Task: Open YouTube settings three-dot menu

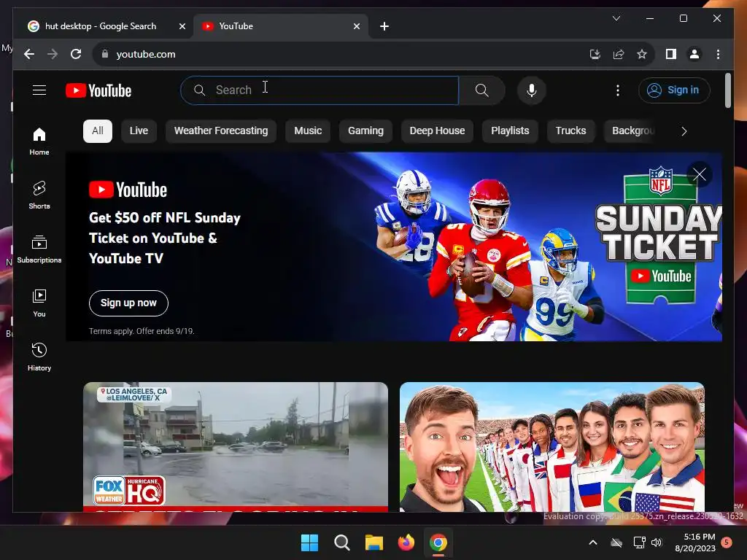Action: coord(617,90)
